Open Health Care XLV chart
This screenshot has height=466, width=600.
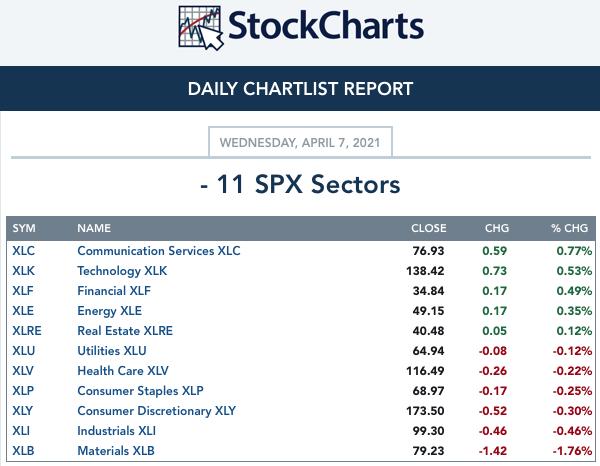[x=123, y=370]
